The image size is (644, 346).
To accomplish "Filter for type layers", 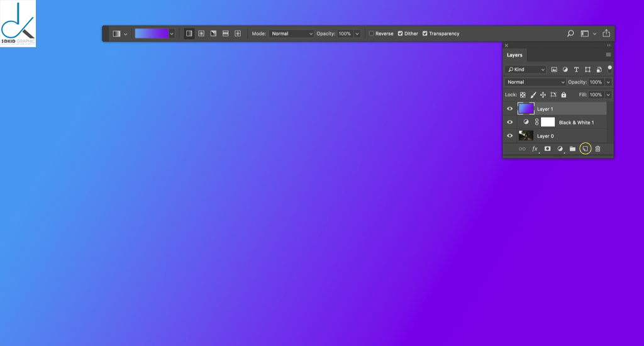I will (x=576, y=70).
